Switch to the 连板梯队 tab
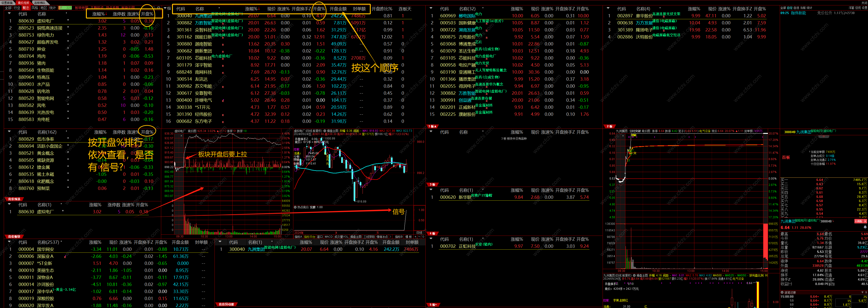The width and height of the screenshot is (868, 308). click(40, 3)
